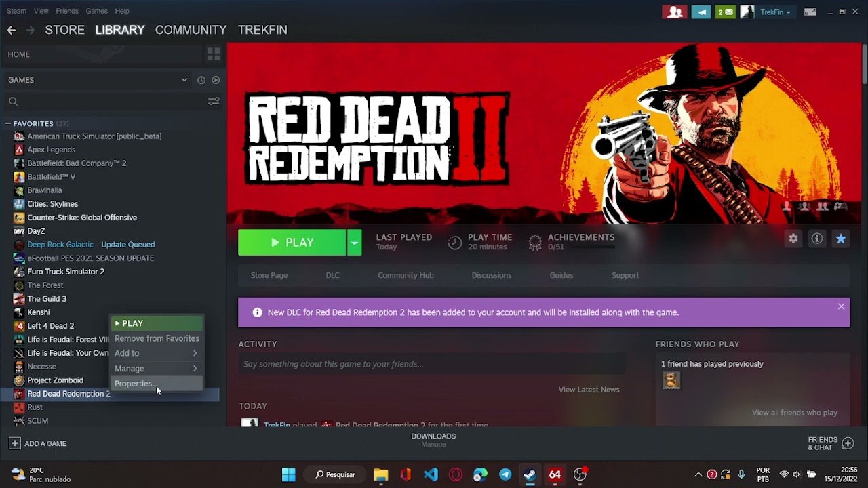Expand the Manage submenu
This screenshot has width=868, height=488.
pyautogui.click(x=156, y=369)
